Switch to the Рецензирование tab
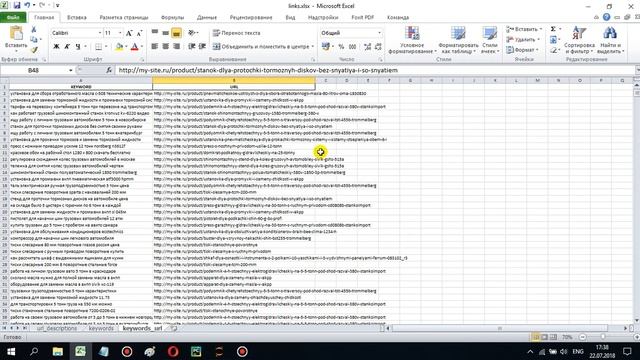The height and width of the screenshot is (360, 640). [251, 18]
